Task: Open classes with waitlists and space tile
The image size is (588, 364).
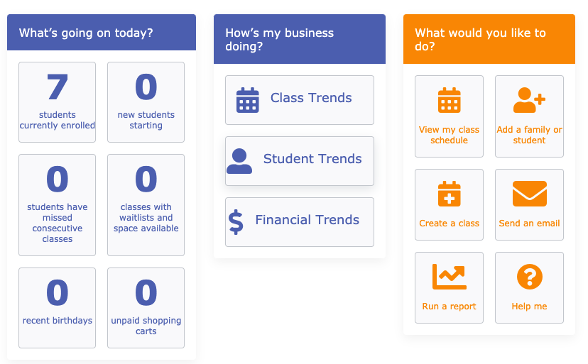Action: [146, 204]
